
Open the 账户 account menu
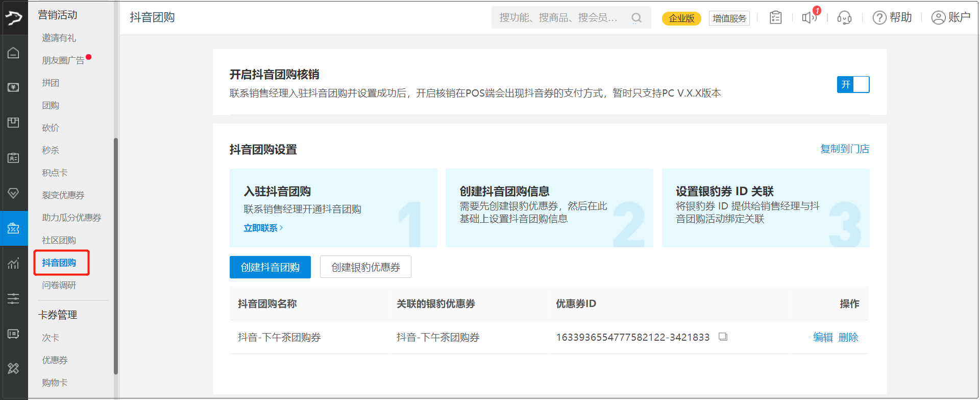click(x=951, y=17)
